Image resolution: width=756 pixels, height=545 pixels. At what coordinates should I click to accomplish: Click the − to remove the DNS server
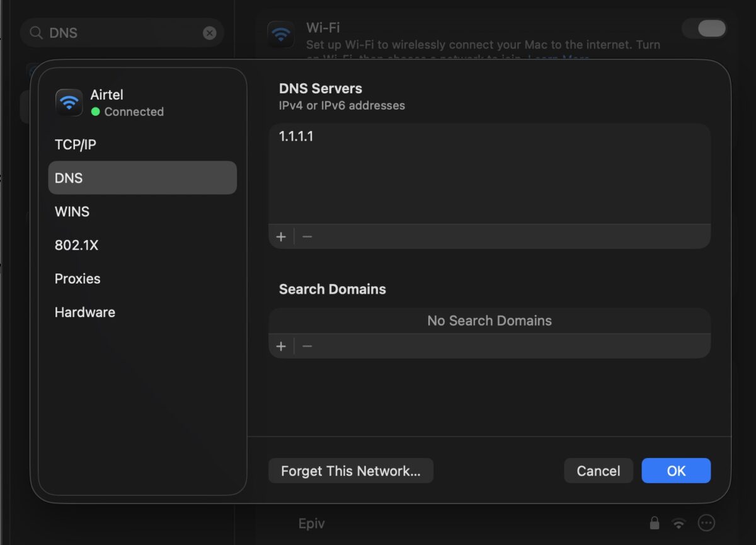[x=307, y=236]
